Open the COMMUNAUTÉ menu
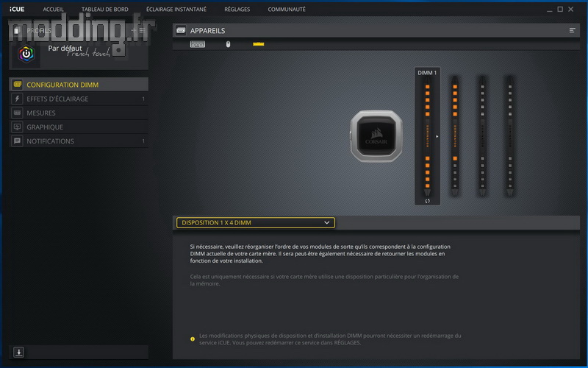Screen dimensions: 588x368 click(287, 9)
